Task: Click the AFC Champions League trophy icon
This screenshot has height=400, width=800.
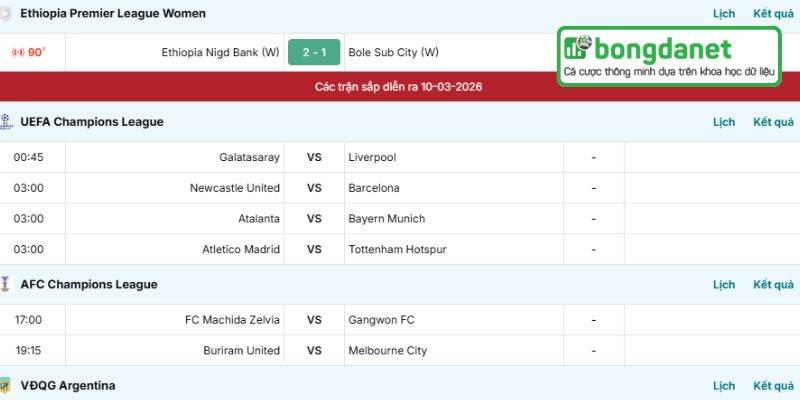Action: coord(7,284)
